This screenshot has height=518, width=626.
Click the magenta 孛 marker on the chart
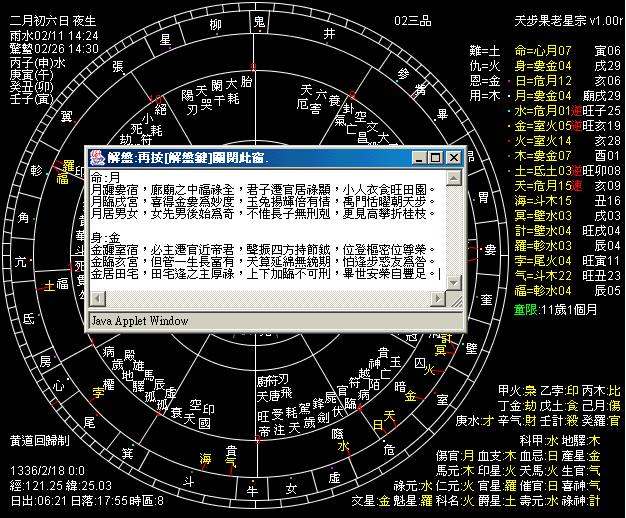(98, 392)
